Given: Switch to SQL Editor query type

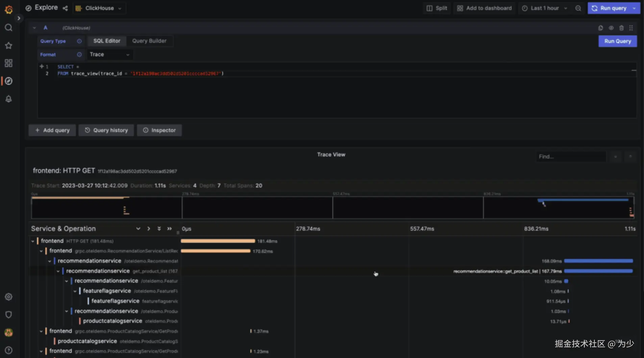Looking at the screenshot, I should point(107,41).
